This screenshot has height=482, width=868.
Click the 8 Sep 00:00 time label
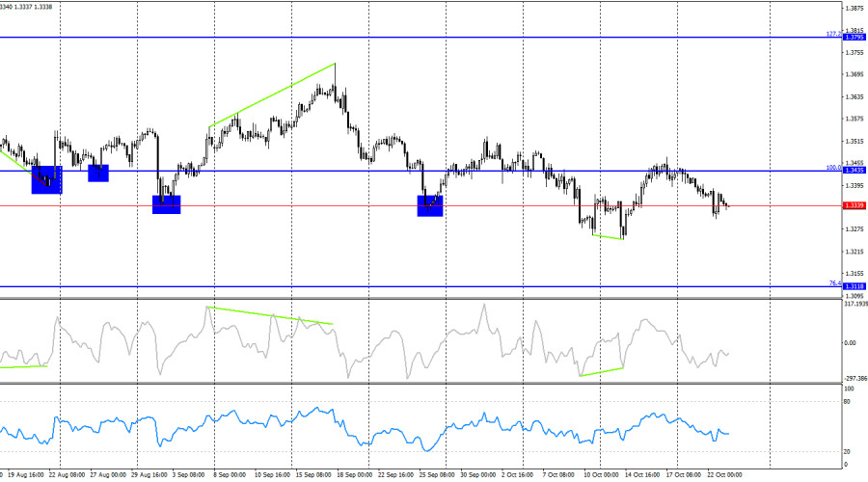click(230, 475)
